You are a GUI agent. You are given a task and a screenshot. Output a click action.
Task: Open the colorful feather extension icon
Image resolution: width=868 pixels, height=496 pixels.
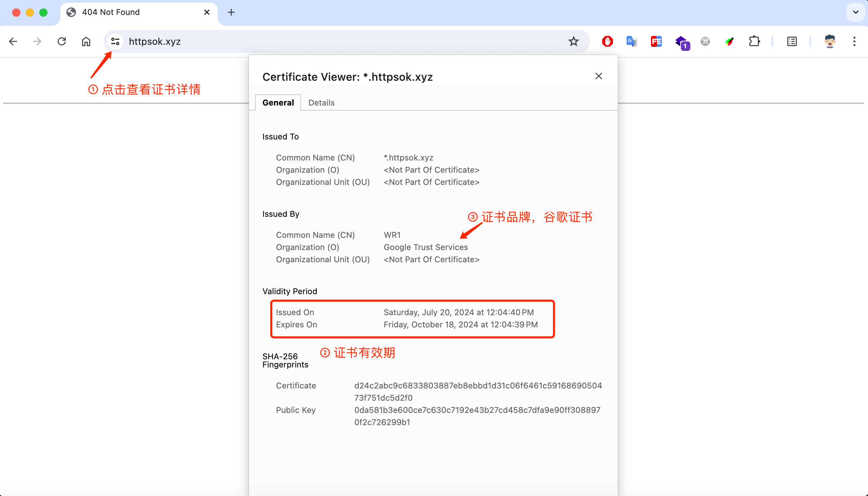click(x=729, y=42)
